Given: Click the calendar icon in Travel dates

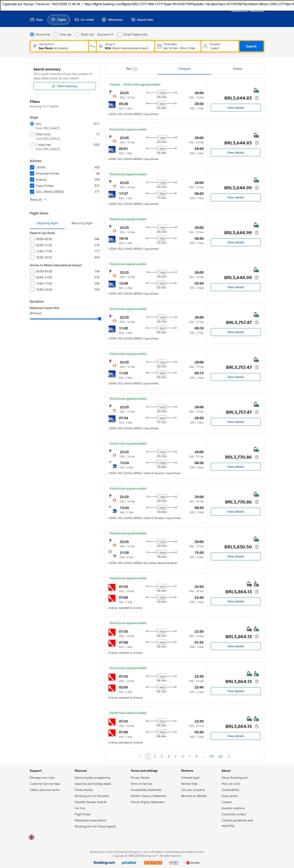Looking at the screenshot, I should 159,46.
